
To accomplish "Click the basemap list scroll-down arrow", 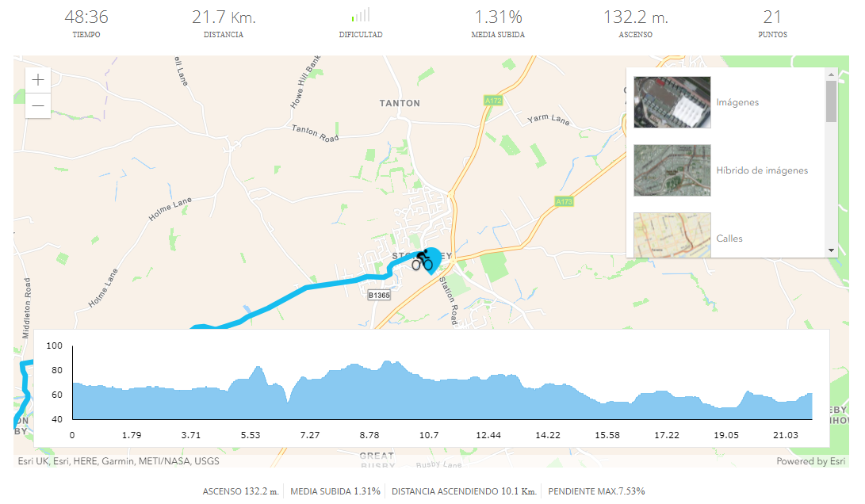I will tap(832, 250).
